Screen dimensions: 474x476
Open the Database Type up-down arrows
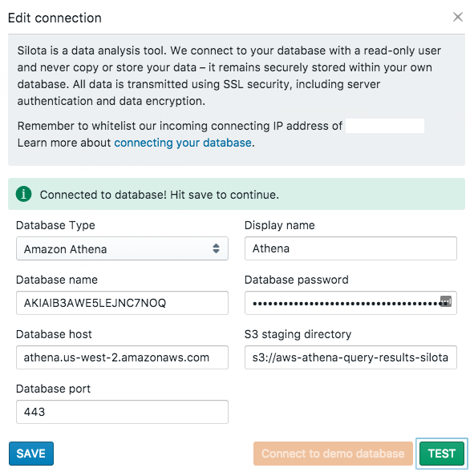coord(216,248)
